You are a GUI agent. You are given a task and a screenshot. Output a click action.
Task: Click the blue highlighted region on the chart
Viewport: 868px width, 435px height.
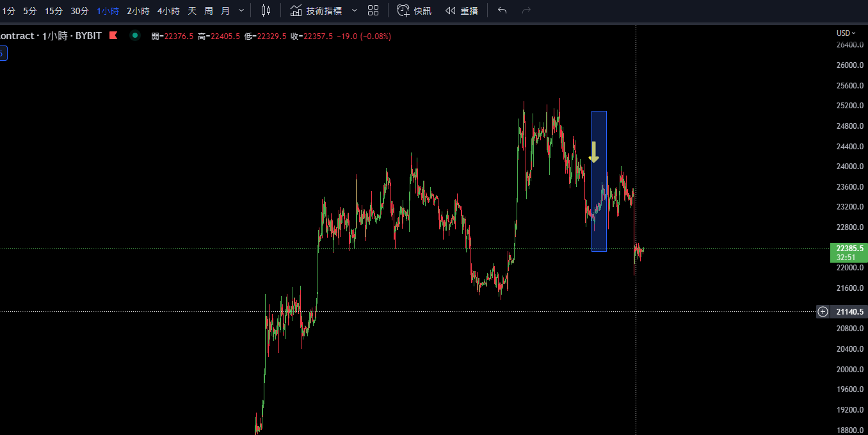[599, 181]
